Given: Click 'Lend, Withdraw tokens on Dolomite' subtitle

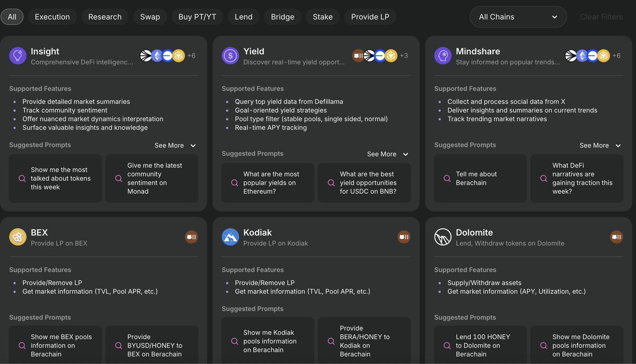Looking at the screenshot, I should click(x=510, y=243).
